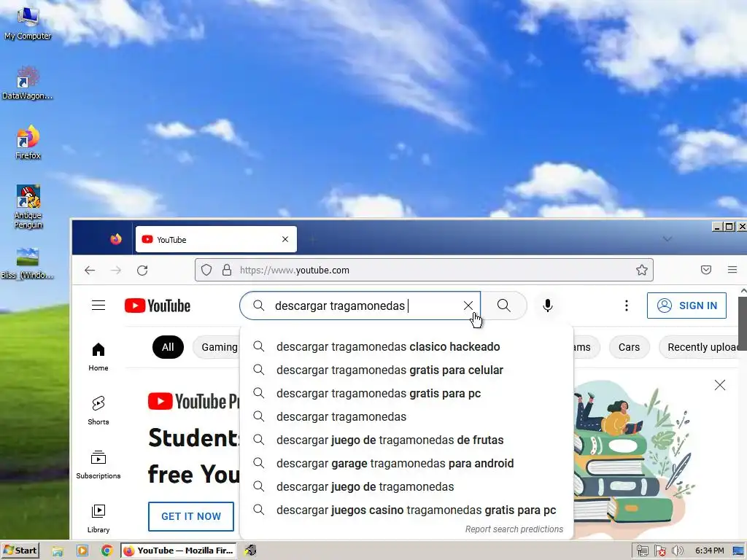747x560 pixels.
Task: Expand the list all tabs chevron
Action: point(667,239)
